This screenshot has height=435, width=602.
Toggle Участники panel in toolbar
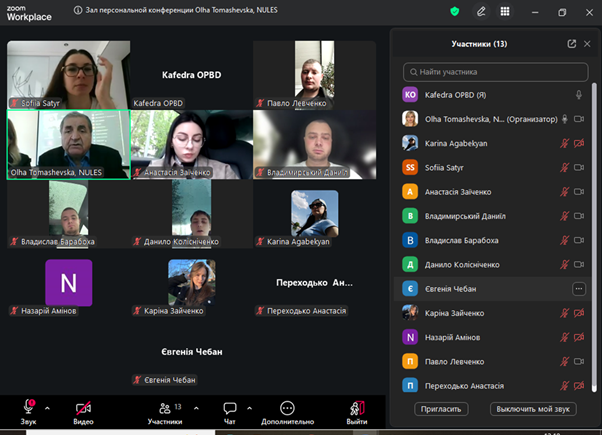(165, 413)
